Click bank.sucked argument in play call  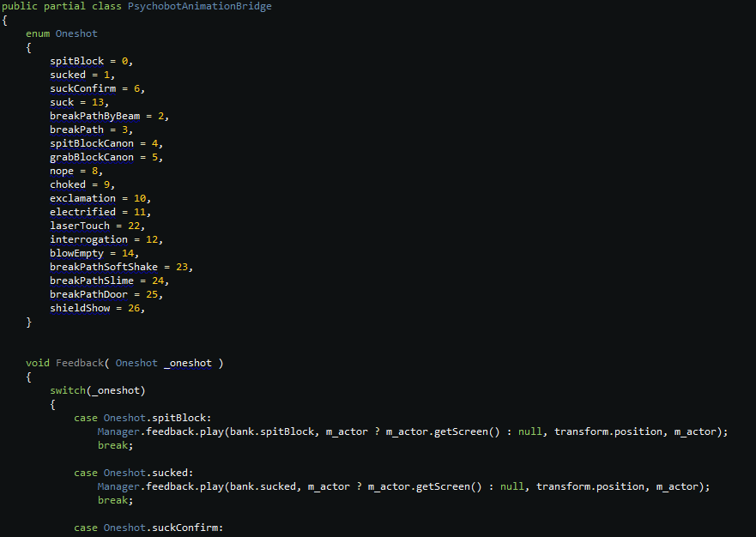click(263, 486)
